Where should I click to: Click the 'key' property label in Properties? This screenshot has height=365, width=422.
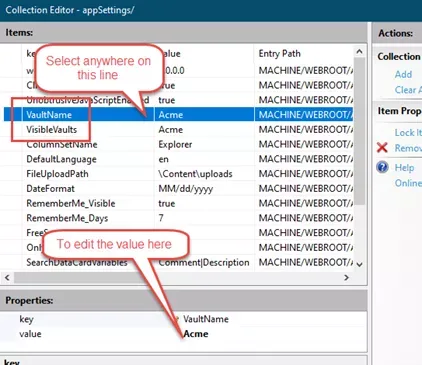(x=26, y=319)
